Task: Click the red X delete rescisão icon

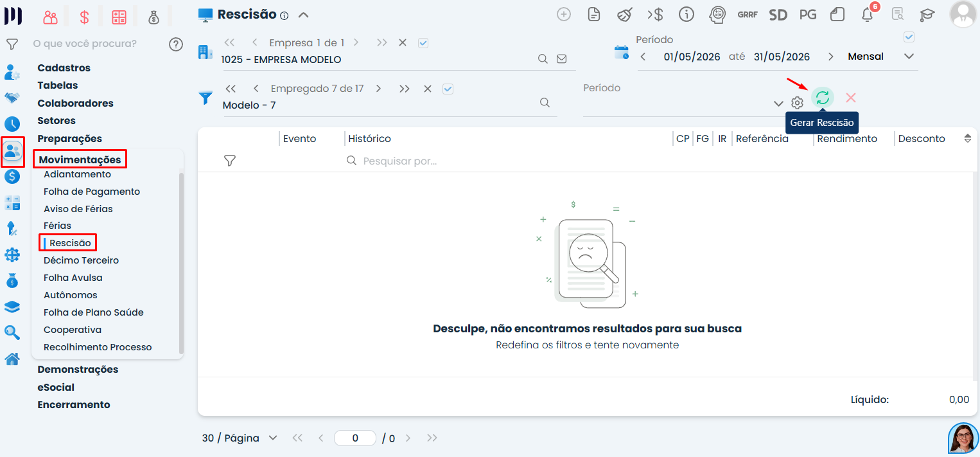Action: tap(851, 98)
